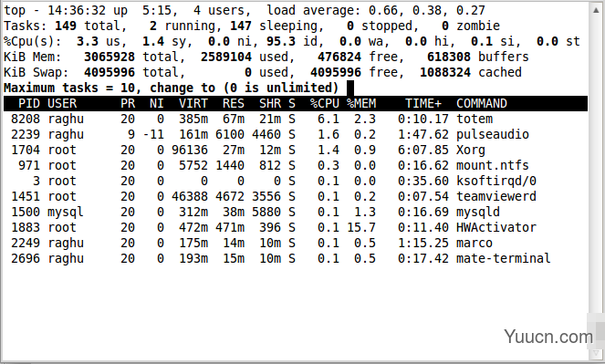Screen dimensions: 605x364
Task: Select the totem command text
Action: pos(475,119)
